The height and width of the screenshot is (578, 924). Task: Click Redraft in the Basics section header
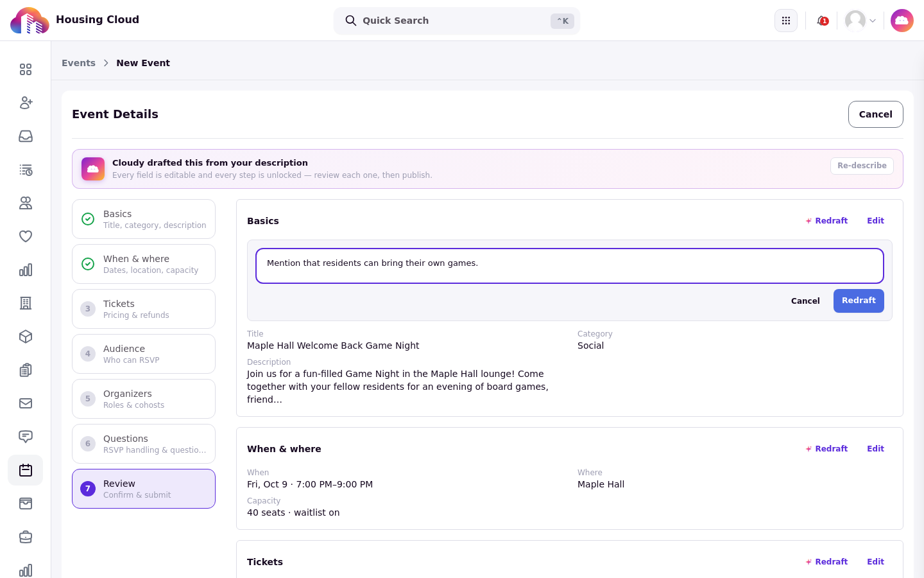[826, 221]
